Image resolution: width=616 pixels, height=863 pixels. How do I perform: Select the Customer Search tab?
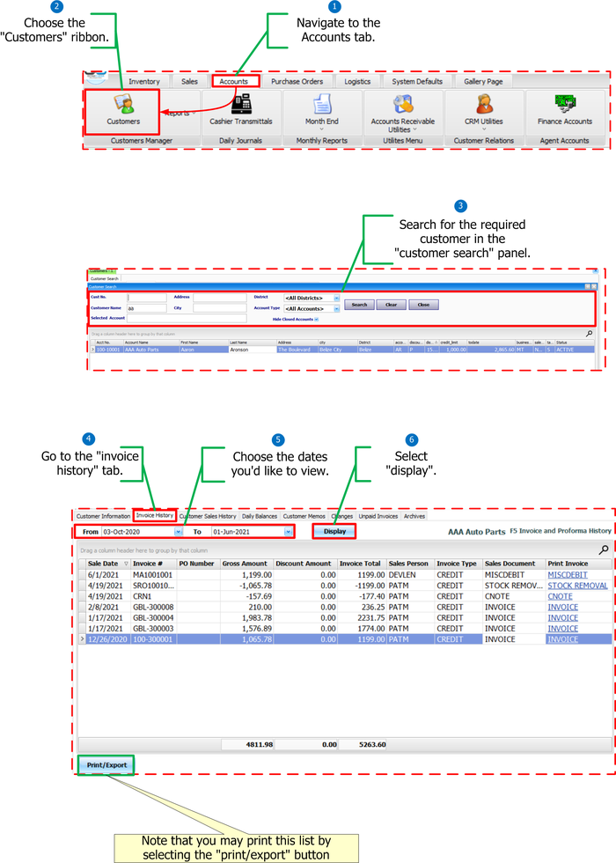point(105,278)
